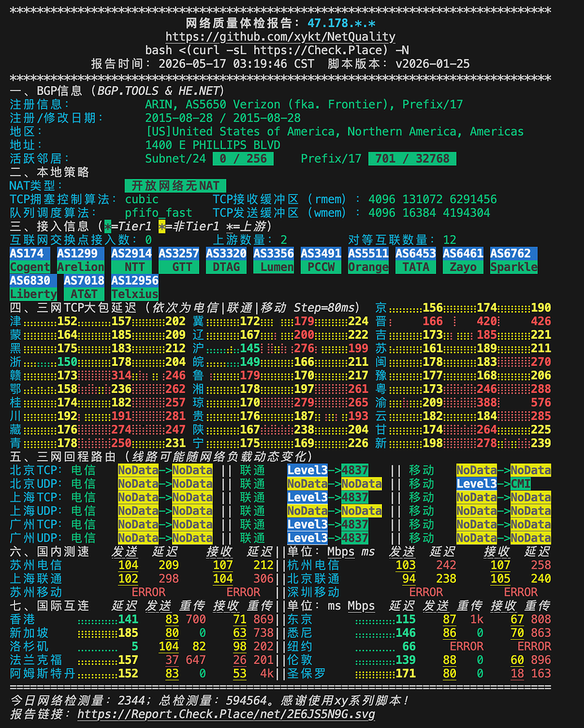Select the AS5650 Verizon registration line
584x728 pixels.
[x=304, y=105]
